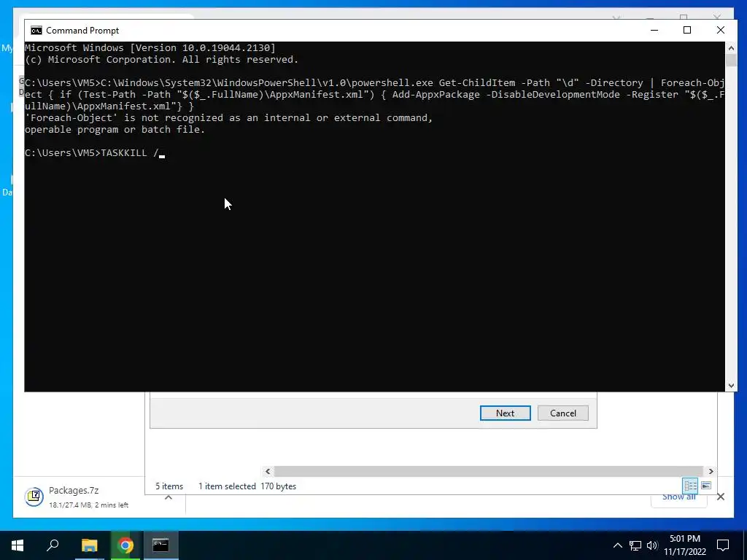Screen dimensions: 747x560
Task: Click the Next button in the dialog
Action: click(505, 413)
